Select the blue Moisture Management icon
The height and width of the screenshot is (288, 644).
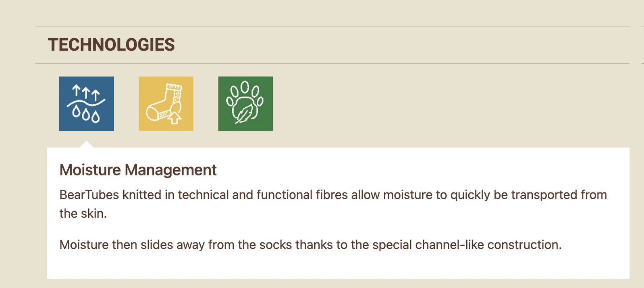pos(86,104)
